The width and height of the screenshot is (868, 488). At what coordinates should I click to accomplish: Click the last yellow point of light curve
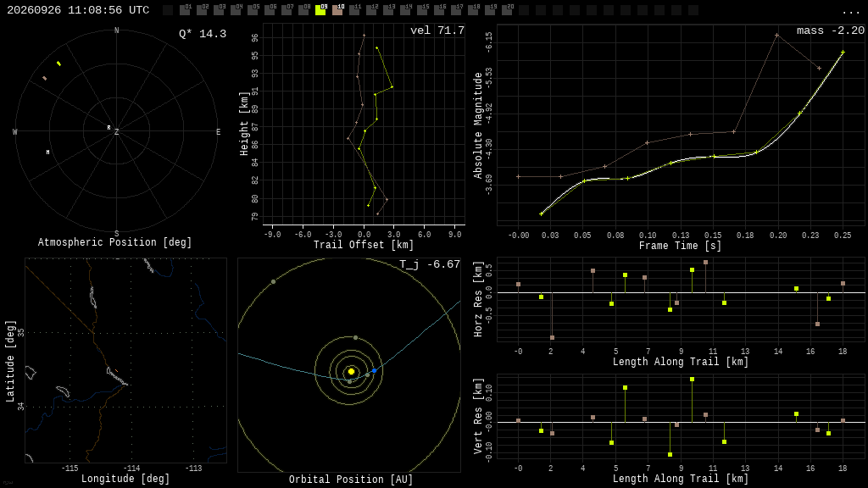tap(843, 53)
